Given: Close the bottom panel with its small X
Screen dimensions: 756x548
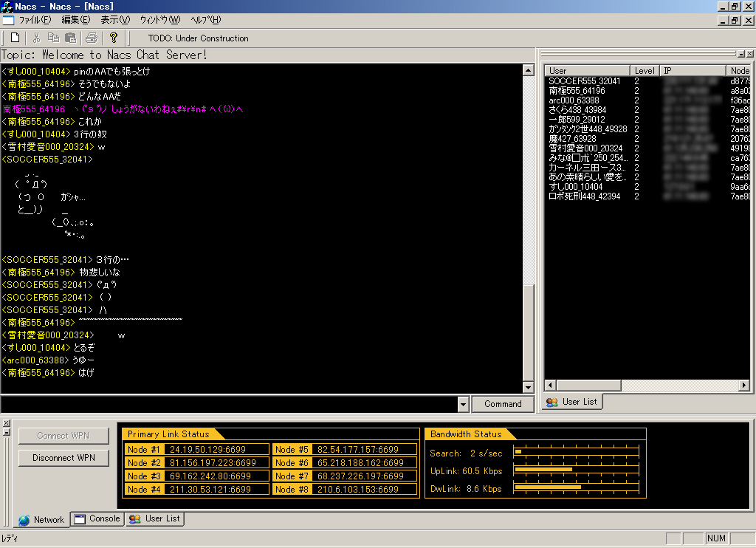Looking at the screenshot, I should [x=6, y=423].
